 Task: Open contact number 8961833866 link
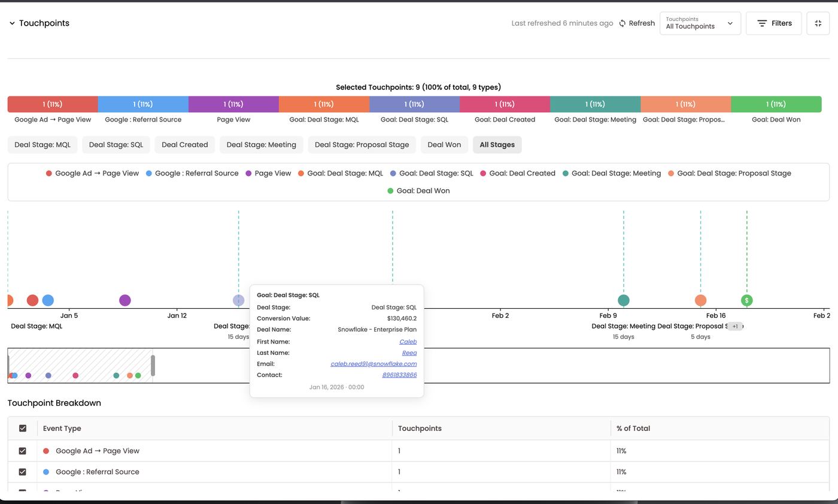[x=399, y=375]
